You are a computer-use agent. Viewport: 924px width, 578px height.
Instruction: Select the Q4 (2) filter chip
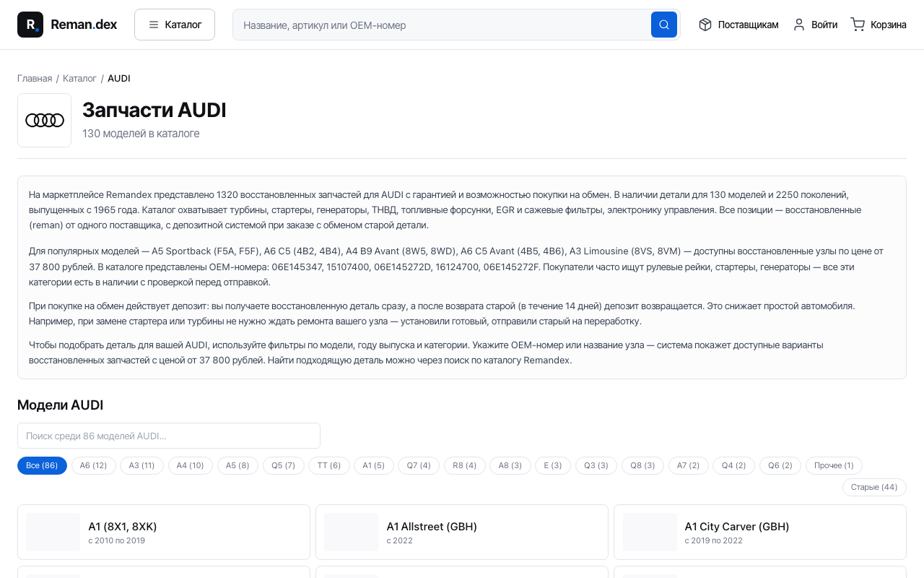tap(734, 466)
